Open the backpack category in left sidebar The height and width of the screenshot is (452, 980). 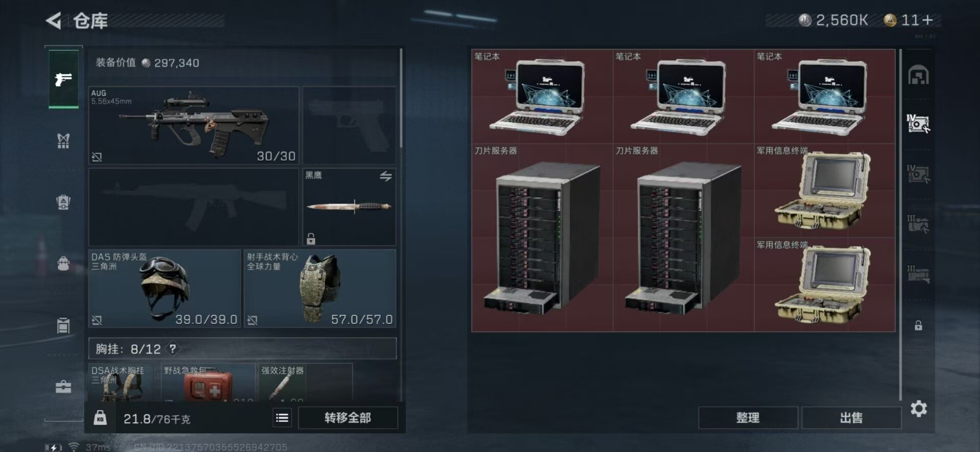[x=63, y=263]
